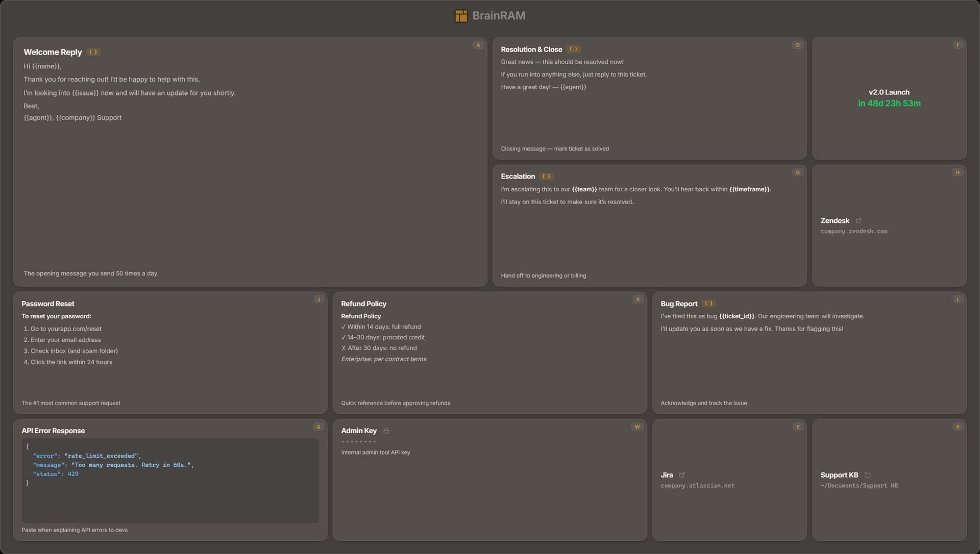Open the Jira link title

(x=667, y=475)
